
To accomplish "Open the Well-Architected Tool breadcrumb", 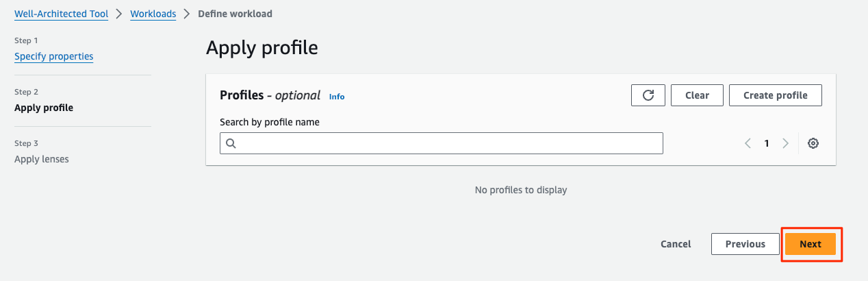I will click(61, 14).
